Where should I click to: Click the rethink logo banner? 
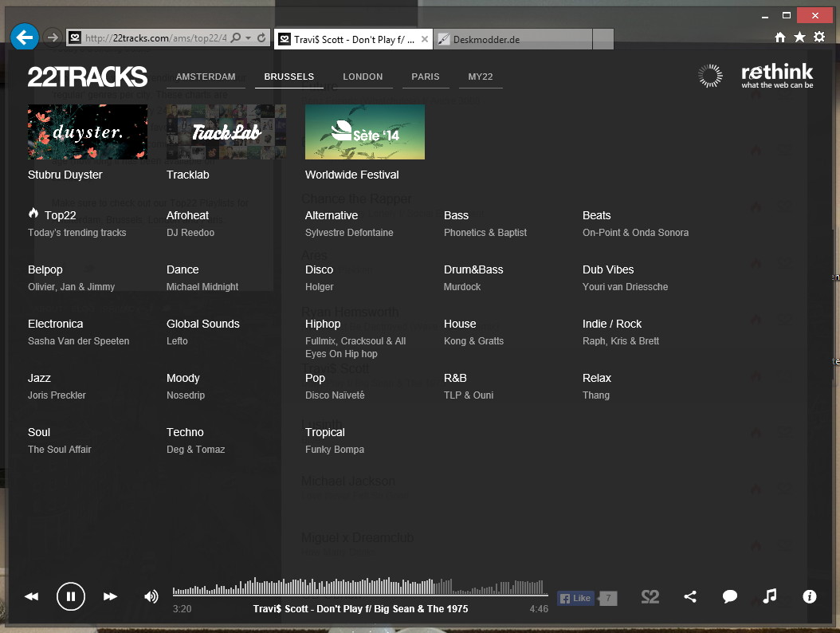(777, 76)
